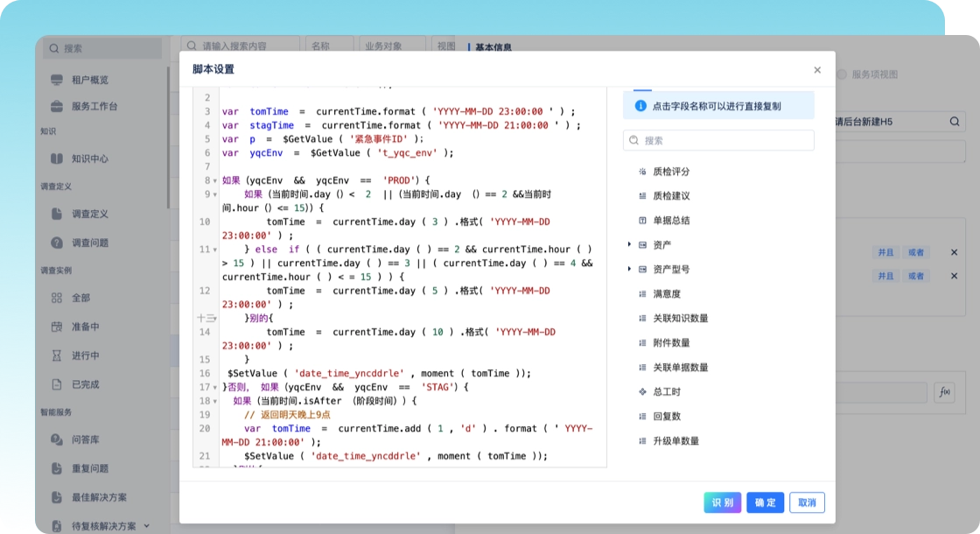Click the tomTime variable on line 3
Image resolution: width=980 pixels, height=534 pixels.
269,111
